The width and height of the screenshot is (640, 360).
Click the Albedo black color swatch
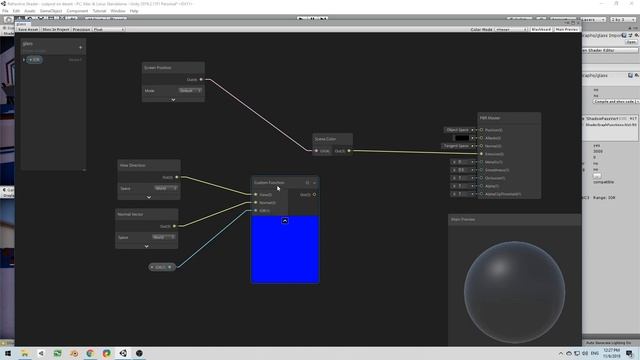click(x=462, y=138)
